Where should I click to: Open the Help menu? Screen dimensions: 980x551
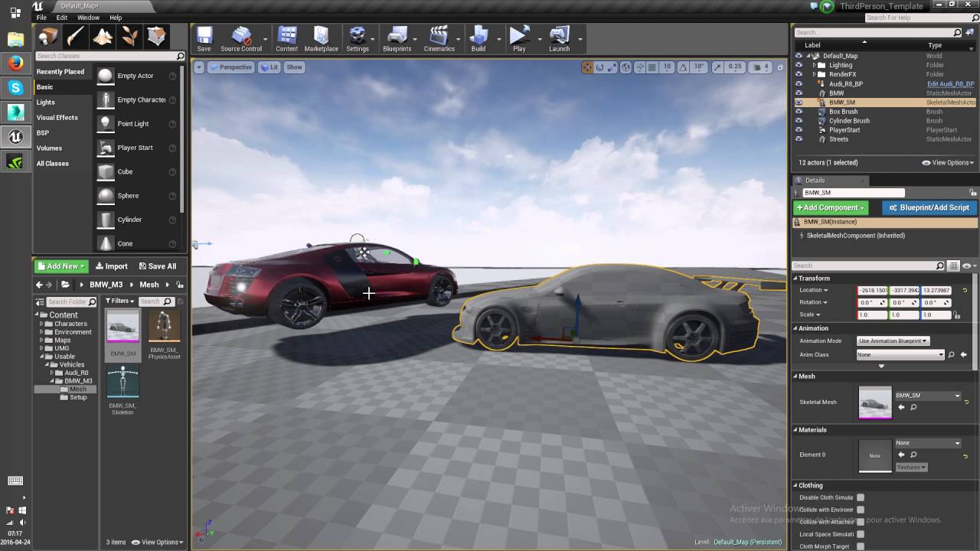pos(116,18)
